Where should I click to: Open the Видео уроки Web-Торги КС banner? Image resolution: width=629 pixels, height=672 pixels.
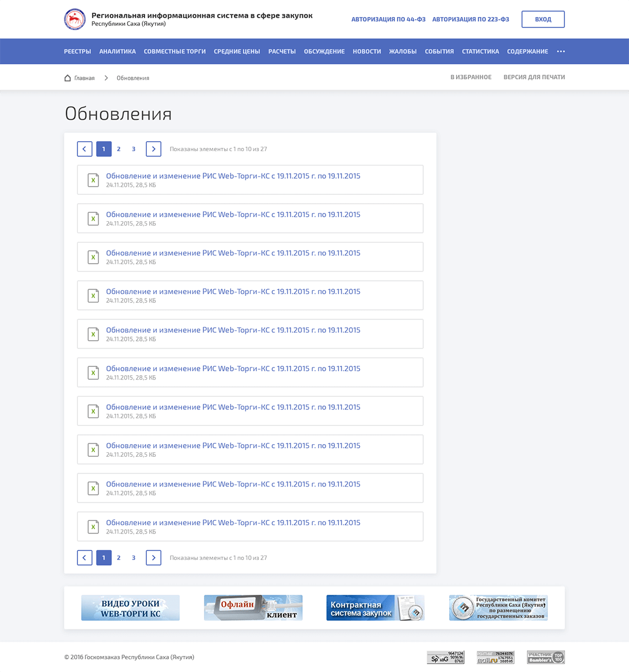point(130,607)
